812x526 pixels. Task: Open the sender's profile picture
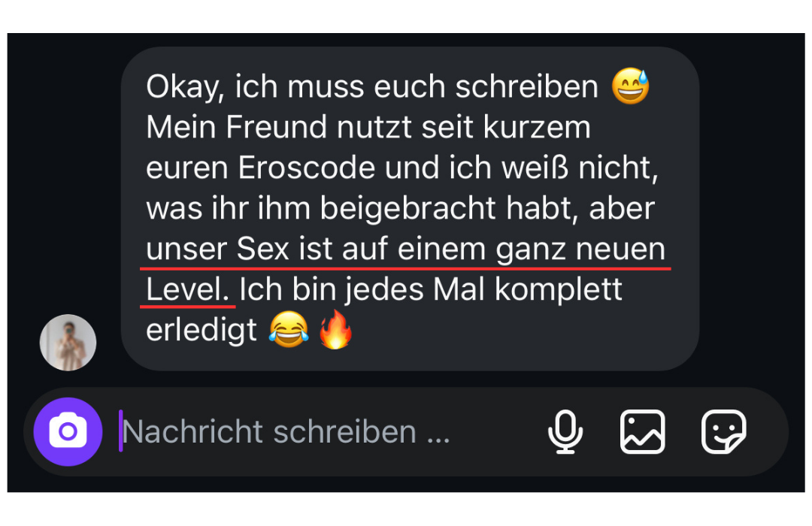[x=68, y=342]
